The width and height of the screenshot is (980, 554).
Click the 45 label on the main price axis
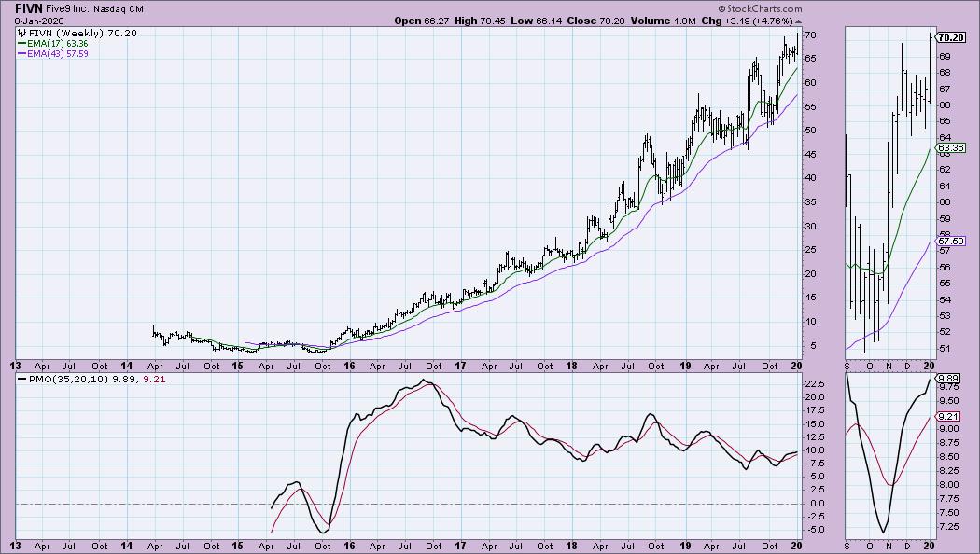(810, 154)
